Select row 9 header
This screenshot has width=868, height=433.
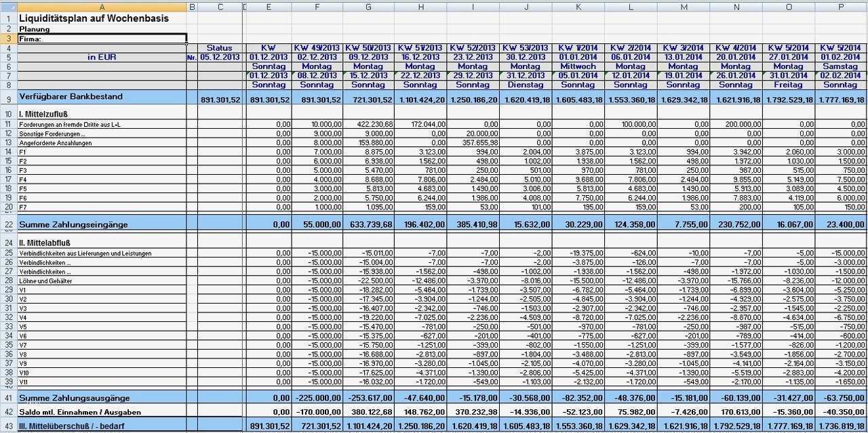8,97
